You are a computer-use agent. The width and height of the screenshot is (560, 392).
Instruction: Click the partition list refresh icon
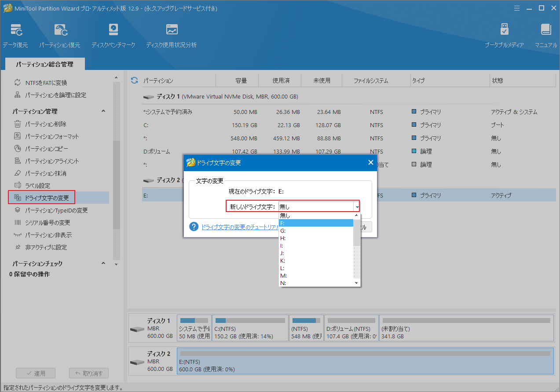135,81
